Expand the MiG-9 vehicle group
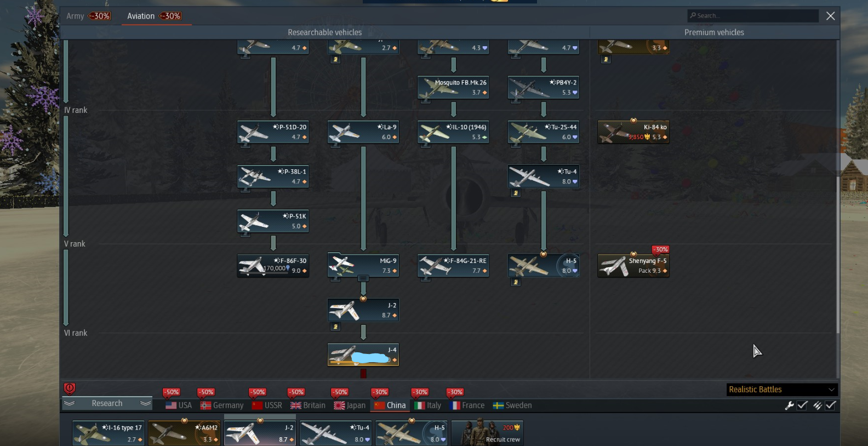The image size is (868, 446). pyautogui.click(x=363, y=279)
